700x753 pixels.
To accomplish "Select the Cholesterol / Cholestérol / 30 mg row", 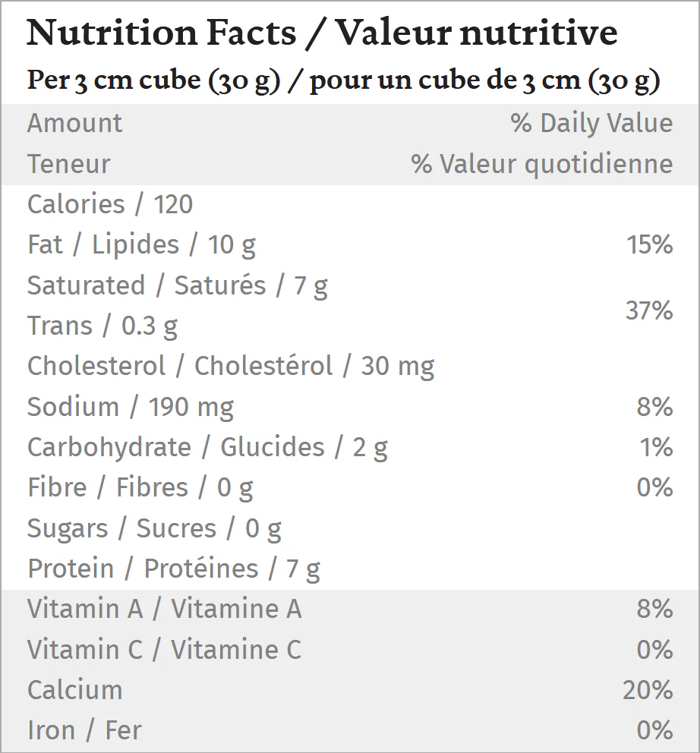I will pos(231,366).
